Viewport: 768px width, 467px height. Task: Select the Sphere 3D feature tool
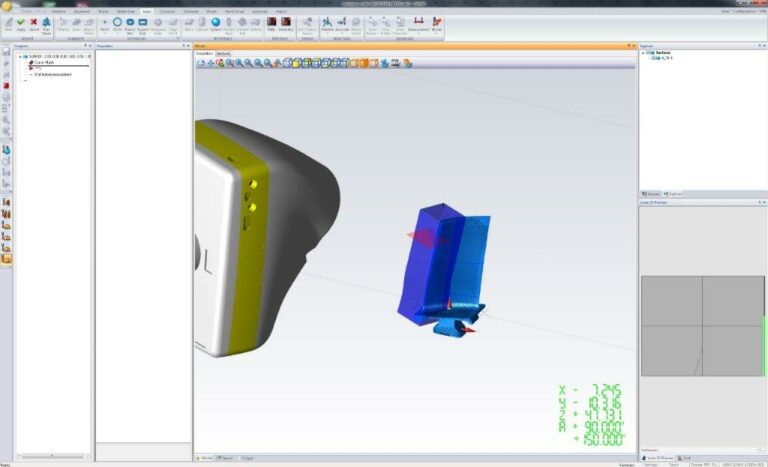[x=216, y=22]
